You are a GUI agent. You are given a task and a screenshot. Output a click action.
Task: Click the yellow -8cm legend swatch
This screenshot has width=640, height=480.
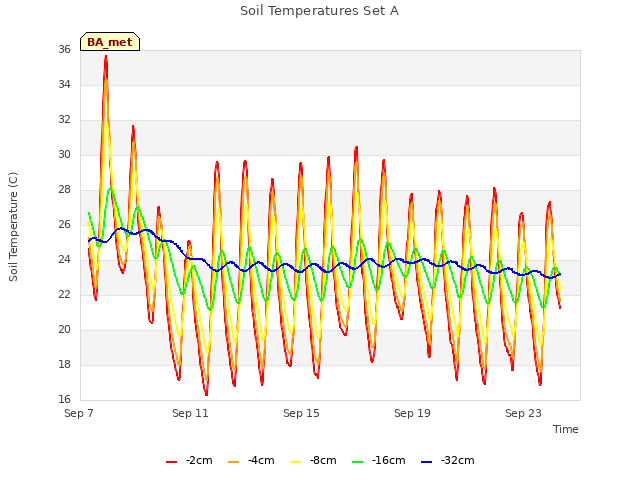coord(296,462)
